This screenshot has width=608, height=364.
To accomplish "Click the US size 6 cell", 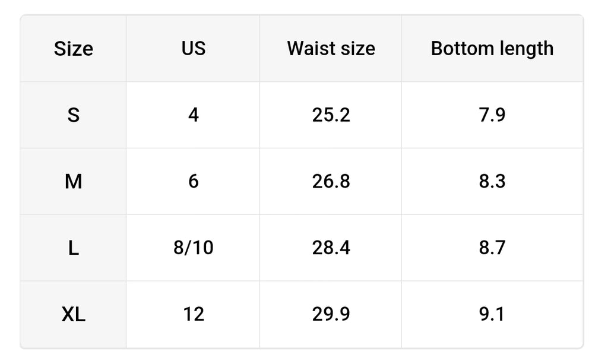I will [x=193, y=182].
